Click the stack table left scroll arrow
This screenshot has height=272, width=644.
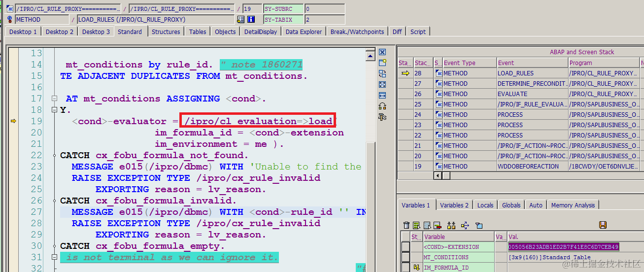tap(437, 175)
